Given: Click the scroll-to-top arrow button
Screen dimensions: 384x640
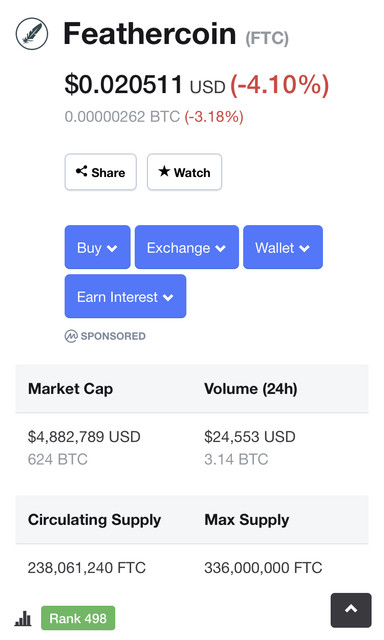Looking at the screenshot, I should tap(351, 610).
